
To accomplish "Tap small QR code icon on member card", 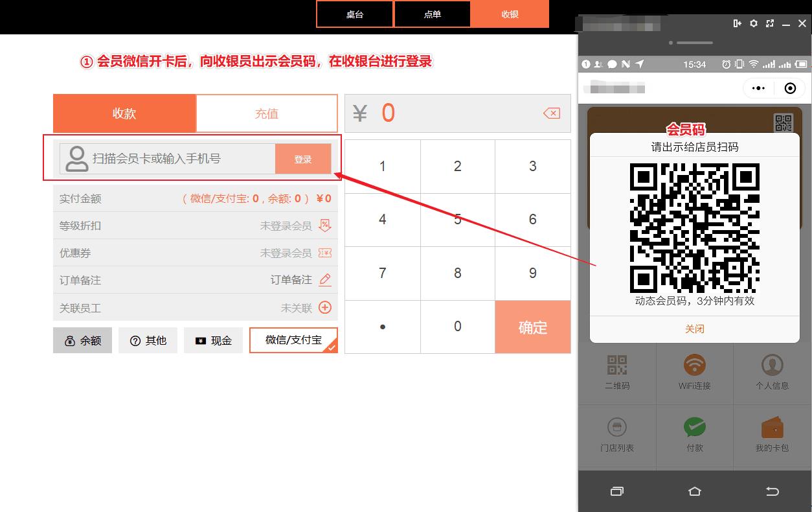I will [784, 123].
